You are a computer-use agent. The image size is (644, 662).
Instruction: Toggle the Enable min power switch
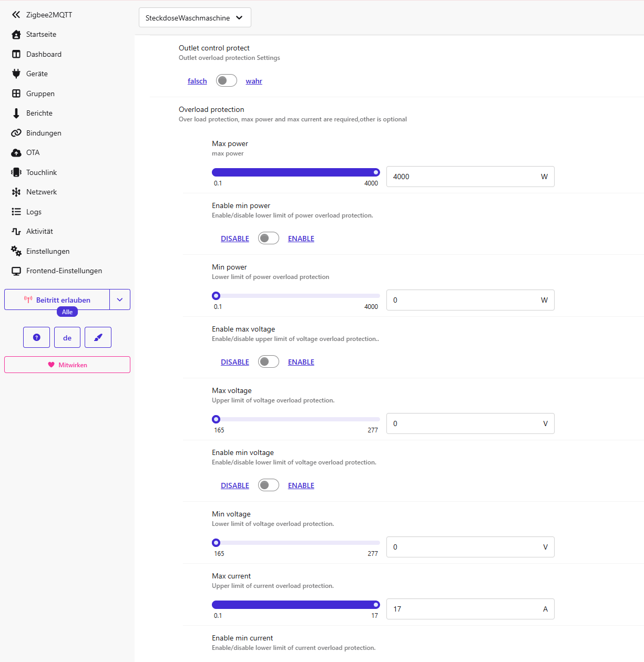[x=268, y=238]
